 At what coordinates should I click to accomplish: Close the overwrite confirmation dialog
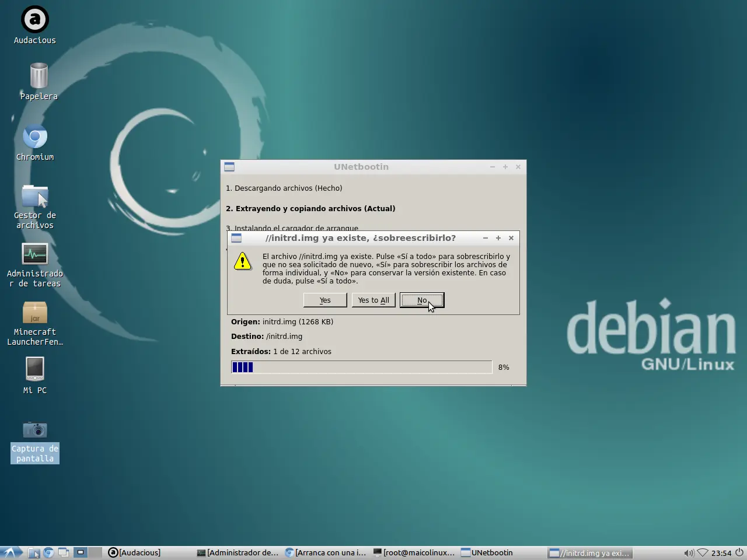511,238
